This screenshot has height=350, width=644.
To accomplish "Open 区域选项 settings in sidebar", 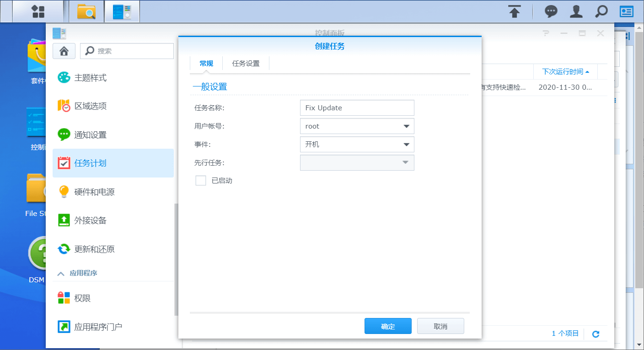I will coord(91,106).
